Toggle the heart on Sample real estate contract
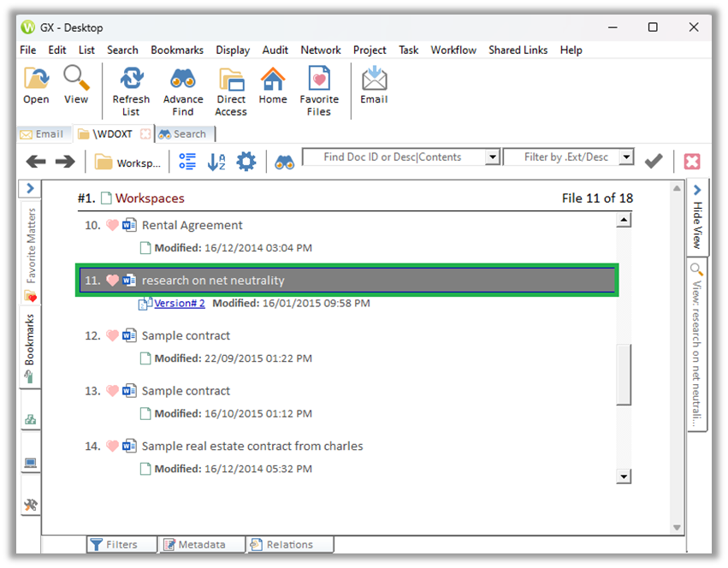Viewport: 728px width, 568px height. pyautogui.click(x=111, y=446)
